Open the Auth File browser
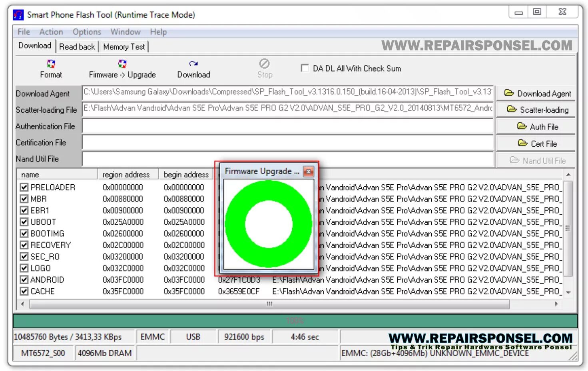This screenshot has width=588, height=371. pyautogui.click(x=536, y=126)
